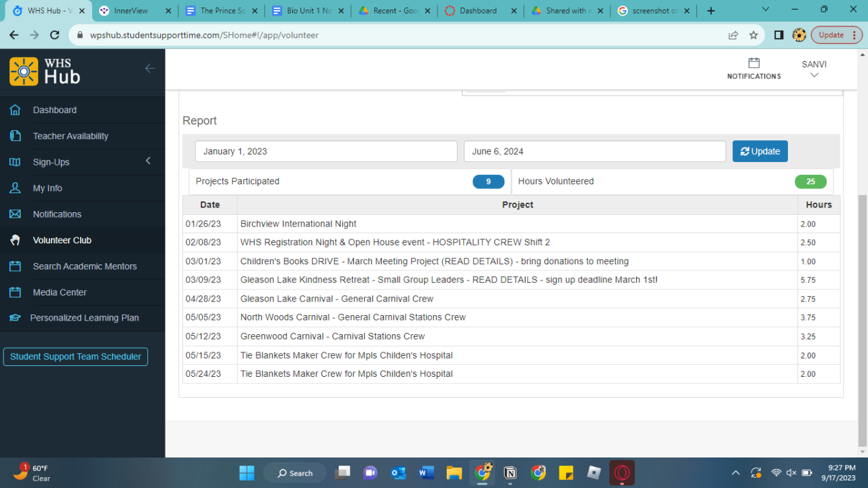This screenshot has height=488, width=868.
Task: Click the blue Update button
Action: [x=760, y=151]
